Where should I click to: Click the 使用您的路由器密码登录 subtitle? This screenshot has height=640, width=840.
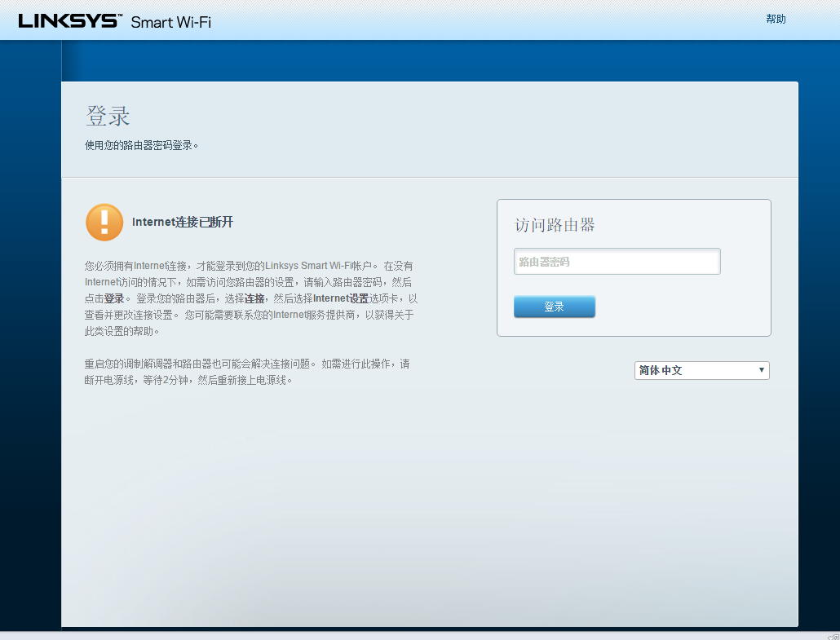click(141, 145)
